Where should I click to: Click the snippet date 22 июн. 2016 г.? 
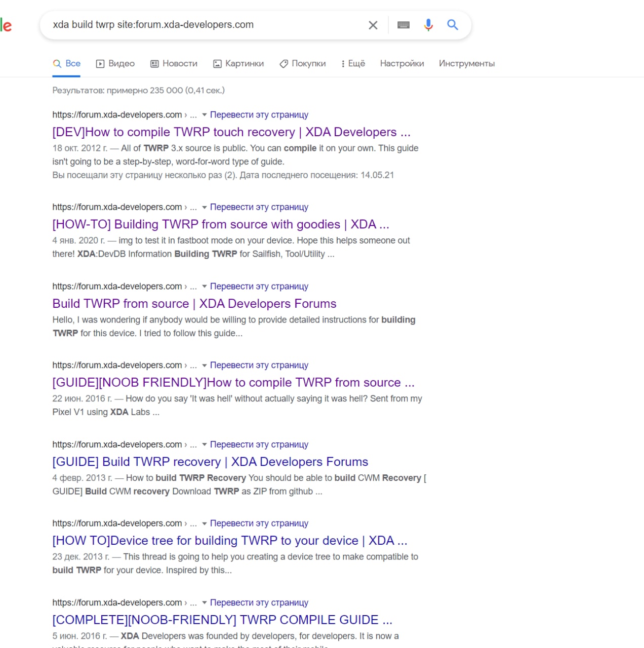82,399
